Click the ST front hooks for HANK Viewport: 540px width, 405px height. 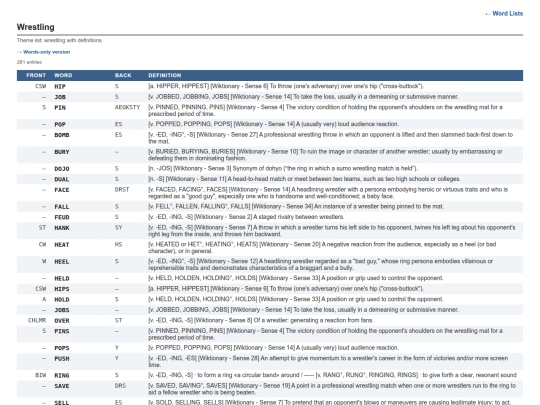(x=42, y=228)
